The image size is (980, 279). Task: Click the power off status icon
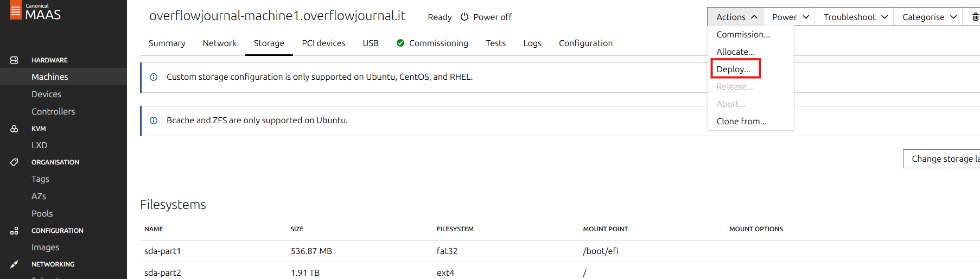[464, 17]
